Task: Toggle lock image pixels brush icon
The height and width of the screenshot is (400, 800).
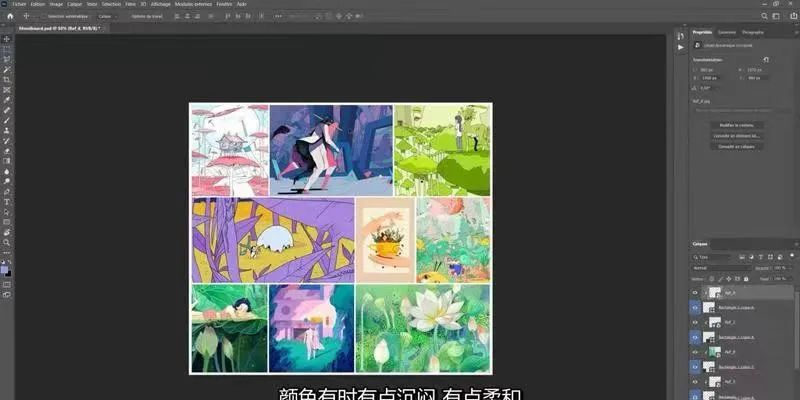Action: tap(720, 279)
